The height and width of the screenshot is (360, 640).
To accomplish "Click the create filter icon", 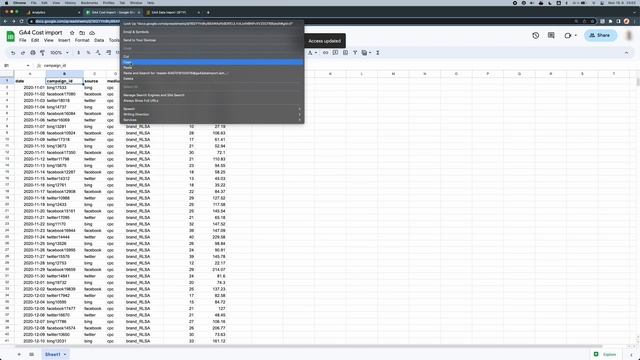I will click(355, 53).
